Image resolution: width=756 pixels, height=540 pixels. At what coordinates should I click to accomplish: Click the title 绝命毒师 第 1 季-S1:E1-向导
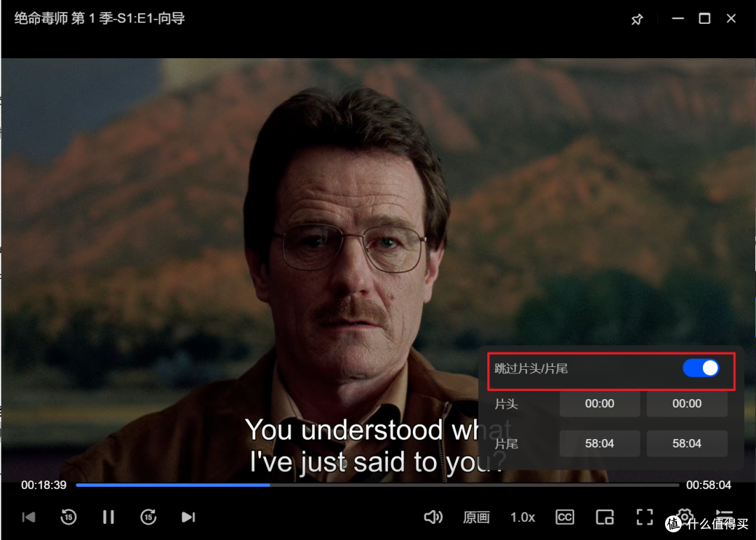click(x=100, y=18)
